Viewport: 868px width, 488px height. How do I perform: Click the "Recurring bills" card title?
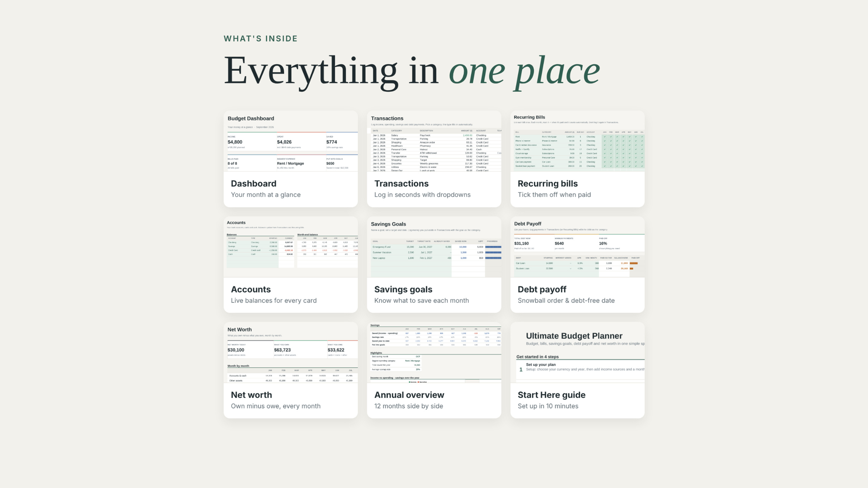click(548, 184)
